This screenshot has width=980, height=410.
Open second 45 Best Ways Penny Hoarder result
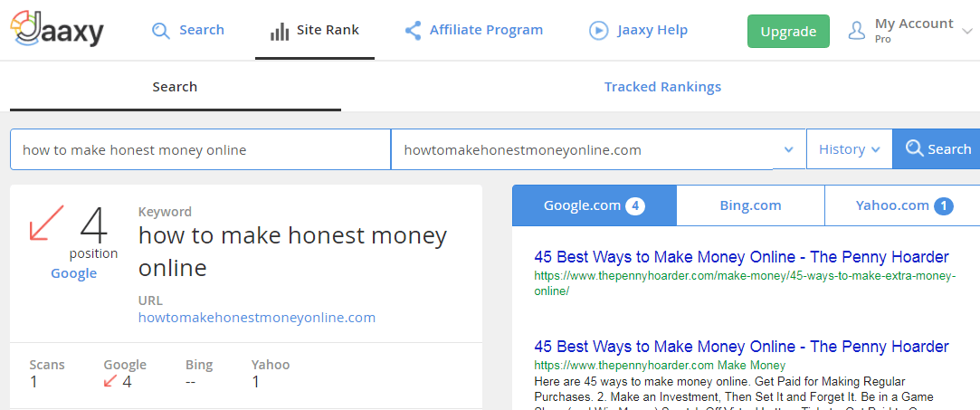[x=741, y=347]
